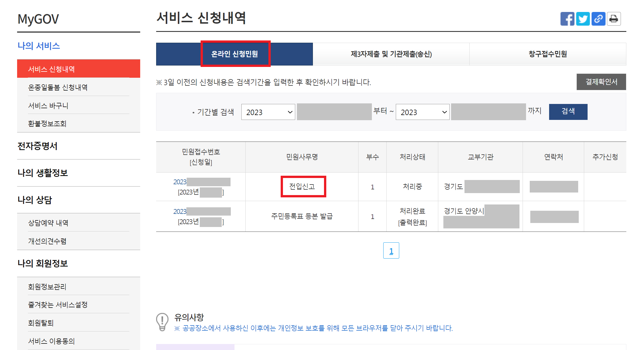Click the printer icon

click(x=614, y=19)
